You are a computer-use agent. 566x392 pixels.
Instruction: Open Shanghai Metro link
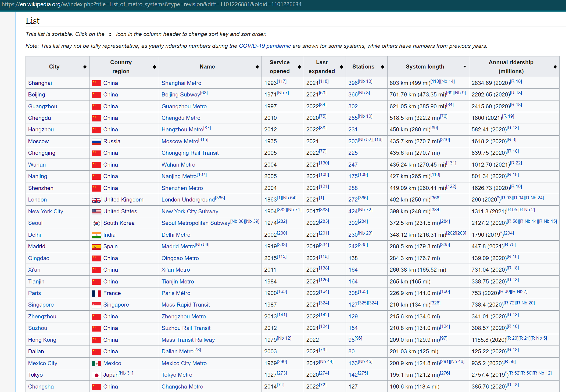(x=181, y=83)
